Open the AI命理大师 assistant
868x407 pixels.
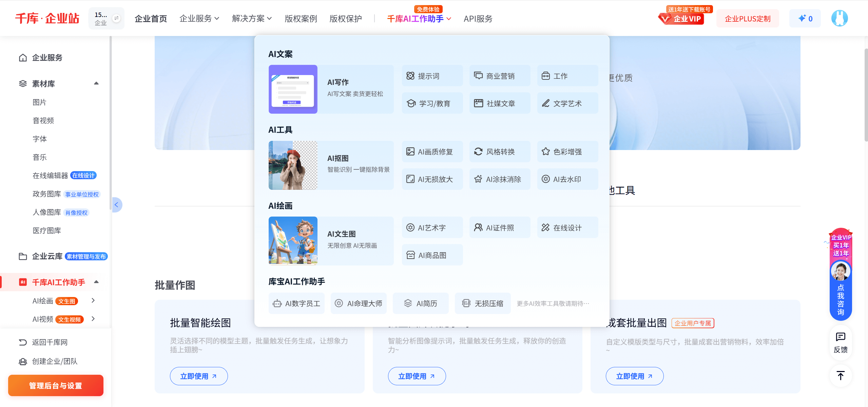358,303
